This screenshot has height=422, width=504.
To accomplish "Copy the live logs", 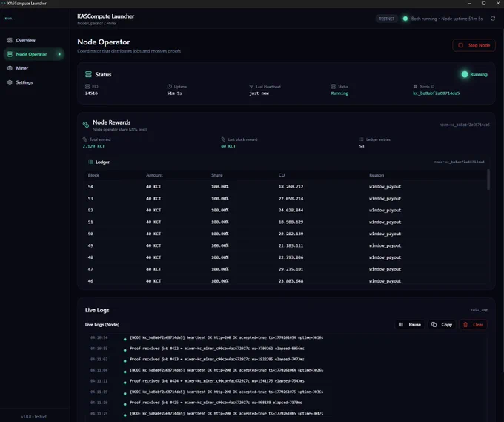I will 442,325.
